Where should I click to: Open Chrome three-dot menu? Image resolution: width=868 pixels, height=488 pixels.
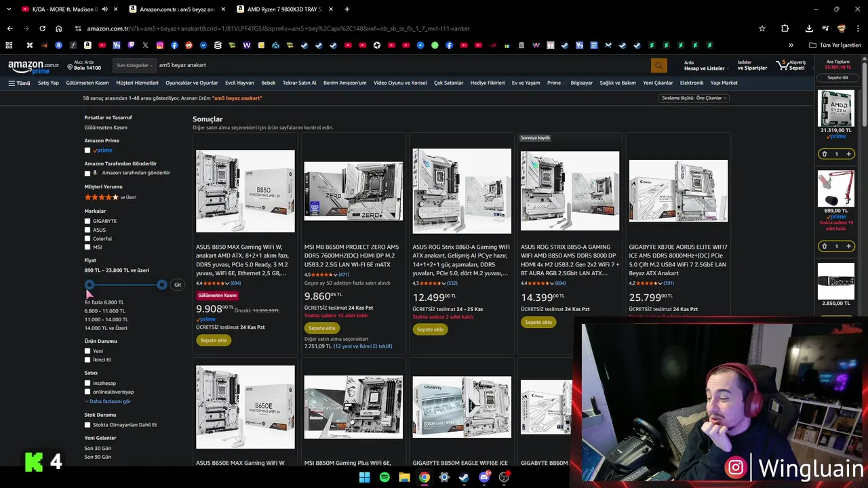tap(858, 28)
